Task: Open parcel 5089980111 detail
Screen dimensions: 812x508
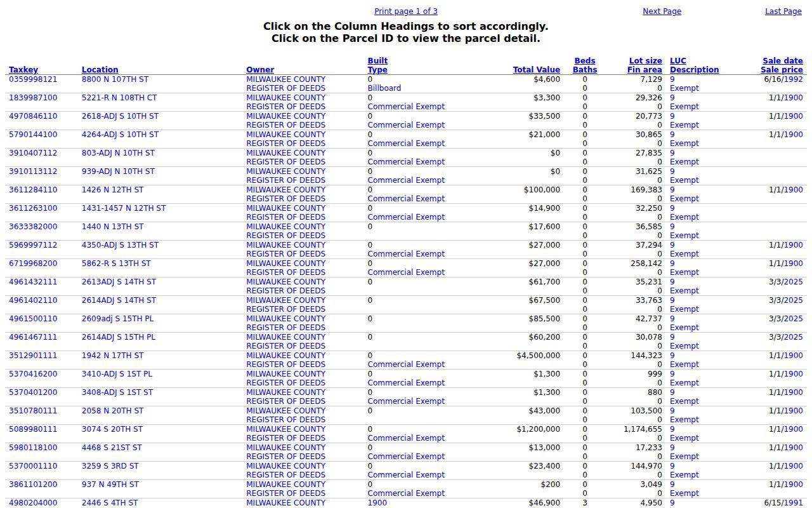Action: [x=33, y=429]
